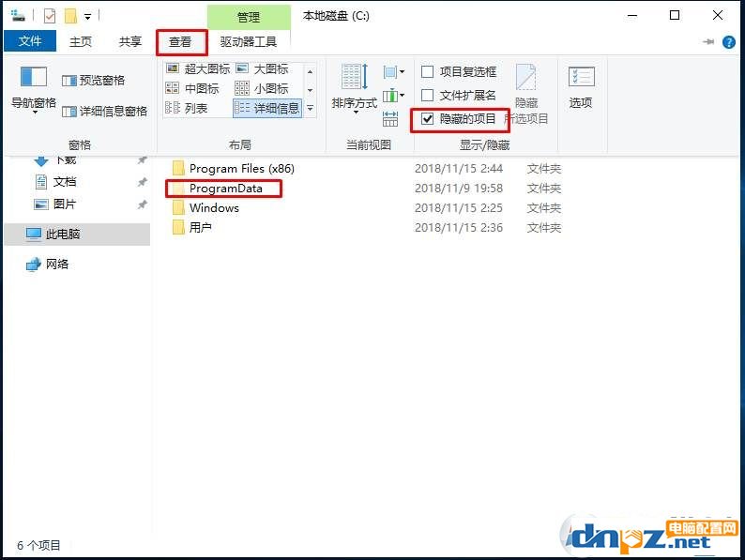Choose 详细信息 layout
This screenshot has width=745, height=560.
(267, 108)
